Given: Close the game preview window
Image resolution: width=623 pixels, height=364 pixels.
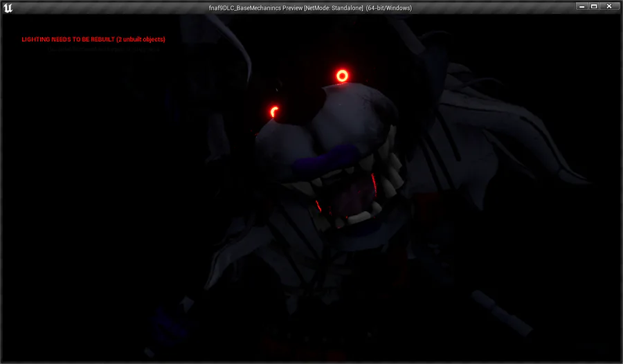Looking at the screenshot, I should pos(608,6).
